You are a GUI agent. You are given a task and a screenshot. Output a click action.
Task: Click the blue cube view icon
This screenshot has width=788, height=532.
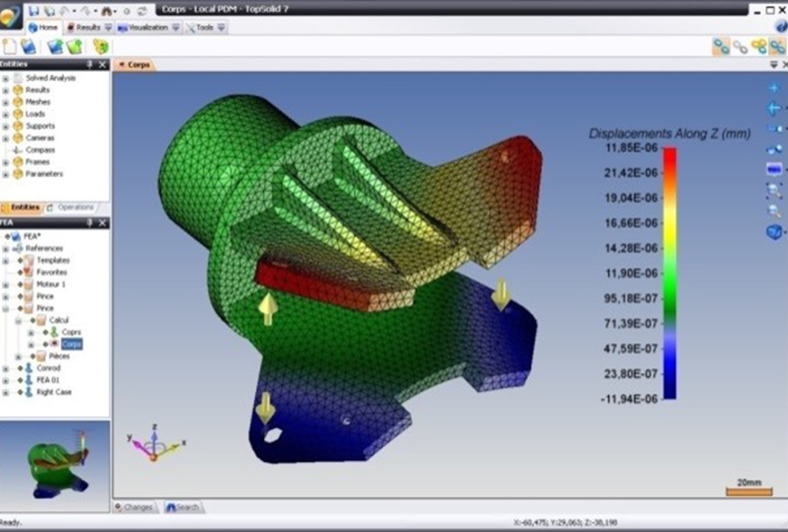coord(774,232)
